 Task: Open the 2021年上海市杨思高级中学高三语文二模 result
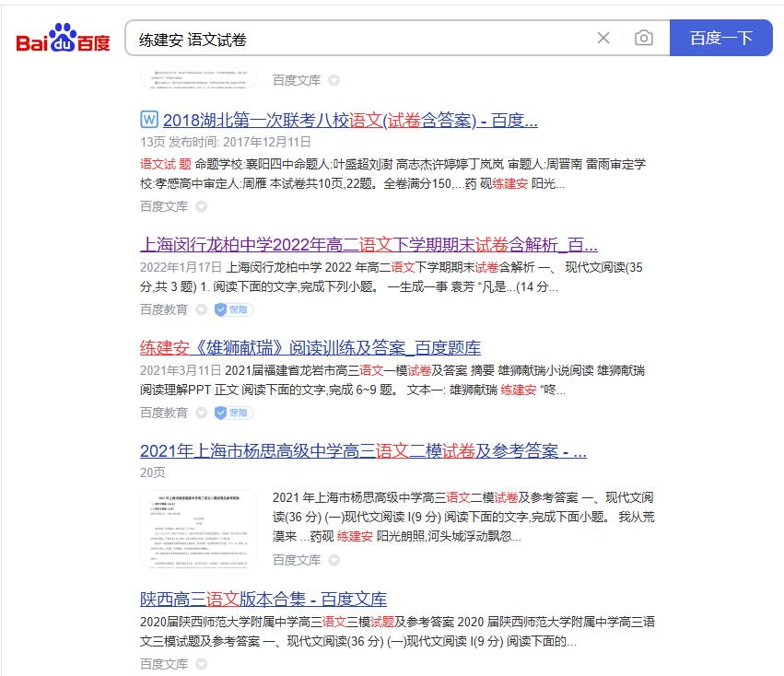tap(363, 451)
